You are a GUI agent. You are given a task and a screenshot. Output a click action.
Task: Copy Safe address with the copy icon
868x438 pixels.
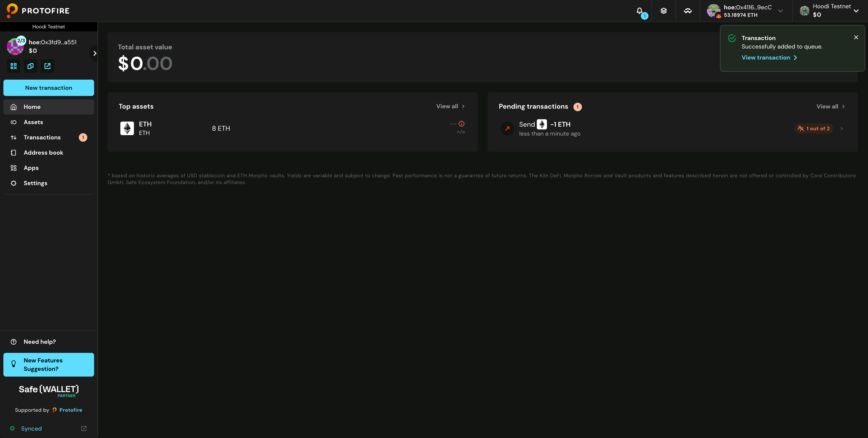point(30,66)
